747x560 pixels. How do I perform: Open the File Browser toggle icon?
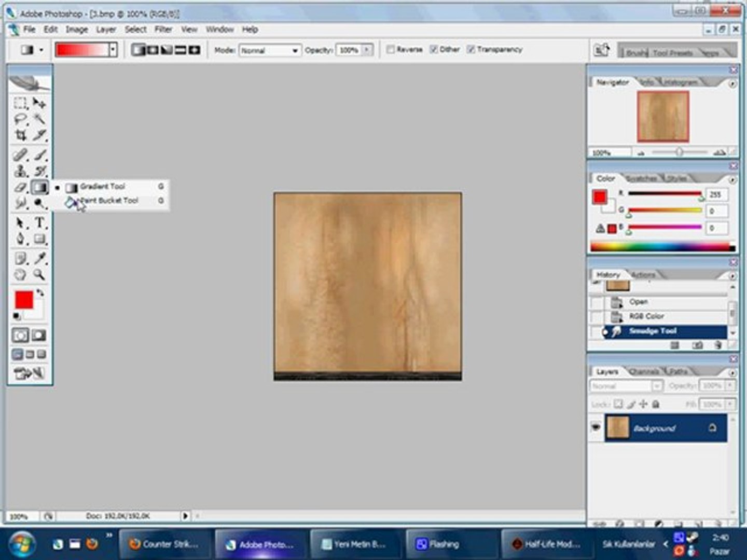coord(601,50)
